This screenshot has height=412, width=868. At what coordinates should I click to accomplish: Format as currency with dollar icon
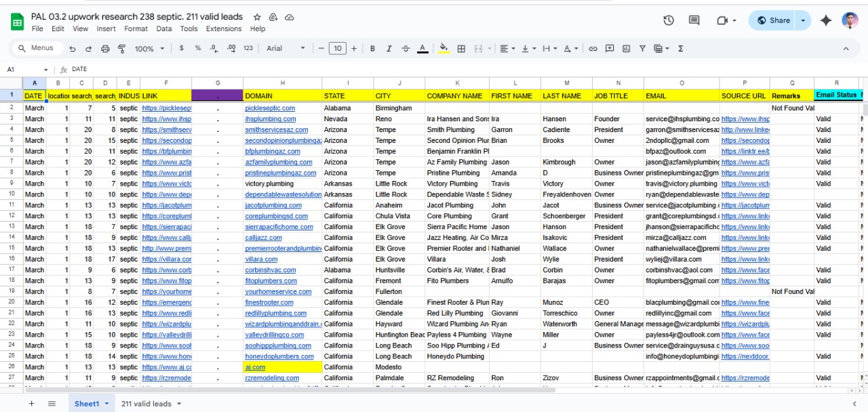click(x=181, y=48)
